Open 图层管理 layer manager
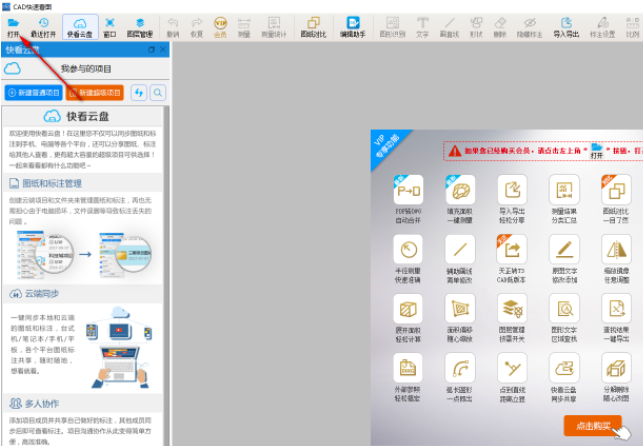The width and height of the screenshot is (643, 446). [139, 26]
